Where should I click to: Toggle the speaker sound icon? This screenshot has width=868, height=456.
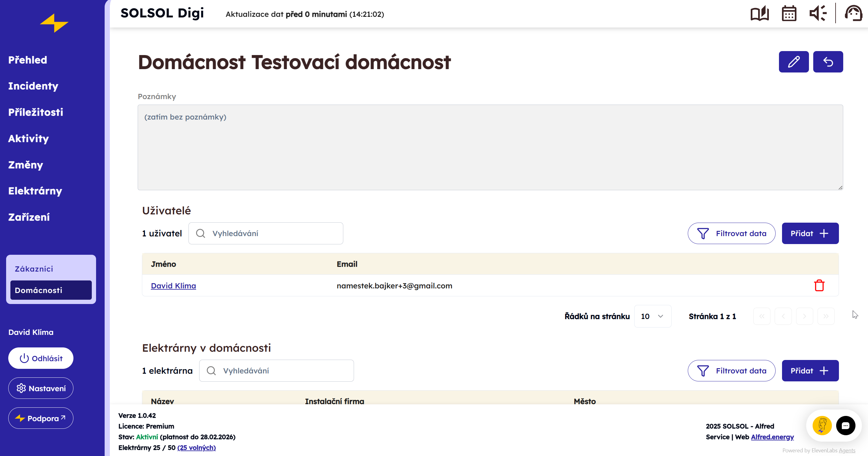pyautogui.click(x=818, y=14)
